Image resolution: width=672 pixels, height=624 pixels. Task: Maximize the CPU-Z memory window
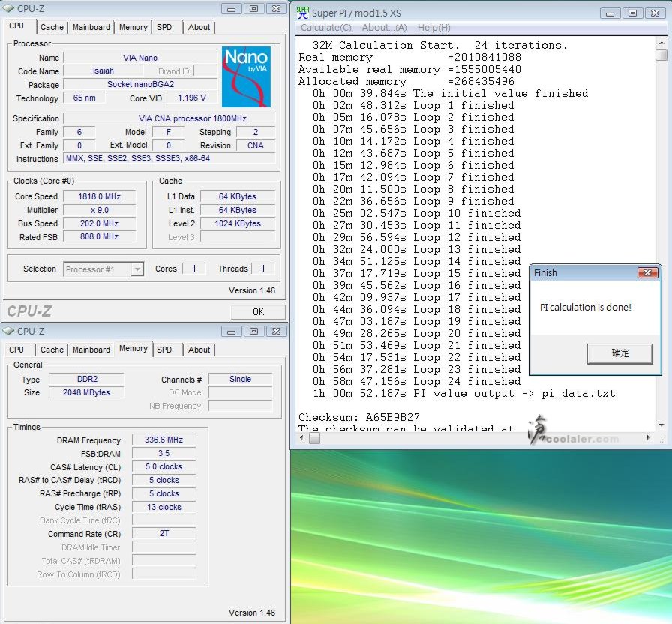pyautogui.click(x=253, y=331)
